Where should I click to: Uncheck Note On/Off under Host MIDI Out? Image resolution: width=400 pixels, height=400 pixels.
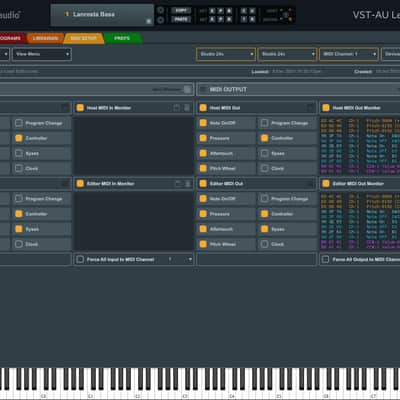(x=203, y=123)
